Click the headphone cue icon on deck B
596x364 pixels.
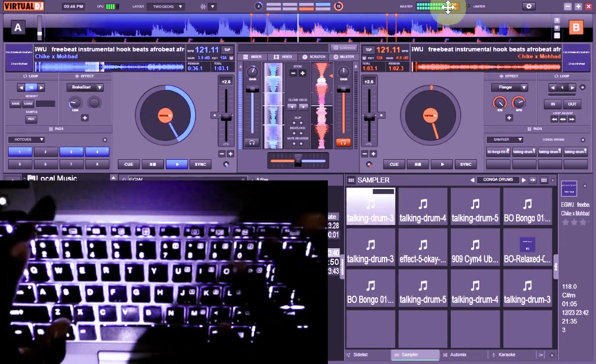[344, 142]
